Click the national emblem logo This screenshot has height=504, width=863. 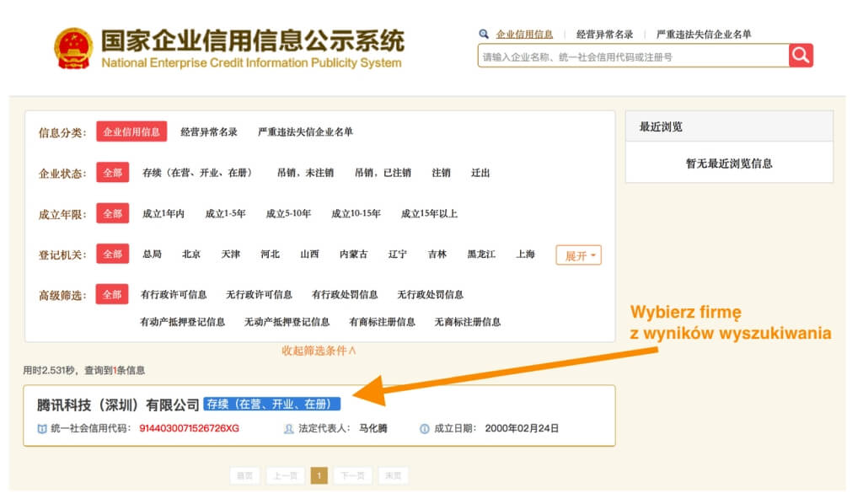pos(73,49)
